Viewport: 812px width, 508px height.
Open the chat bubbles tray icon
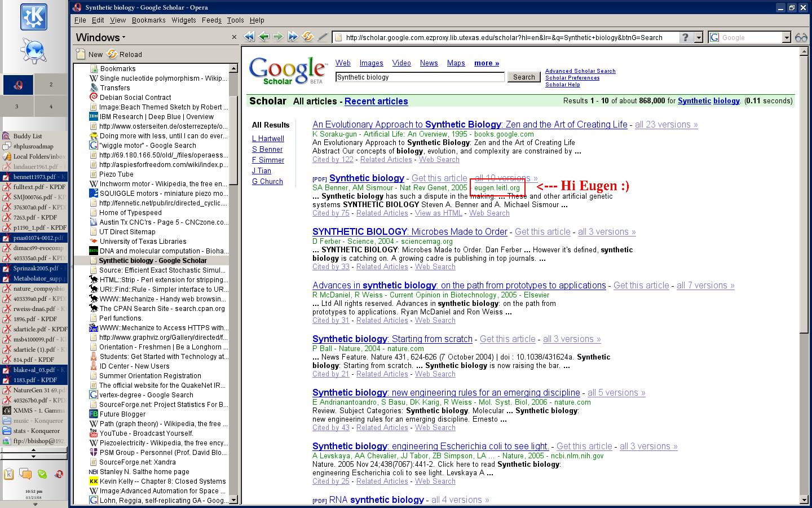pos(25,474)
